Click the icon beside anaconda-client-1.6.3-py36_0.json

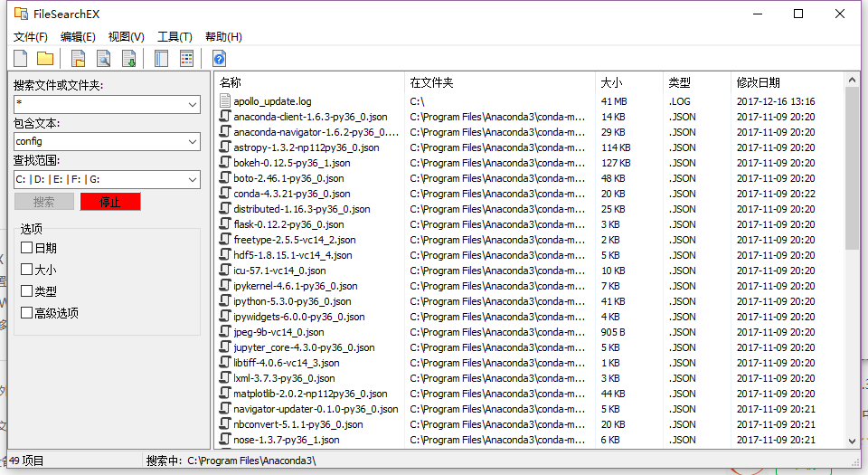225,116
